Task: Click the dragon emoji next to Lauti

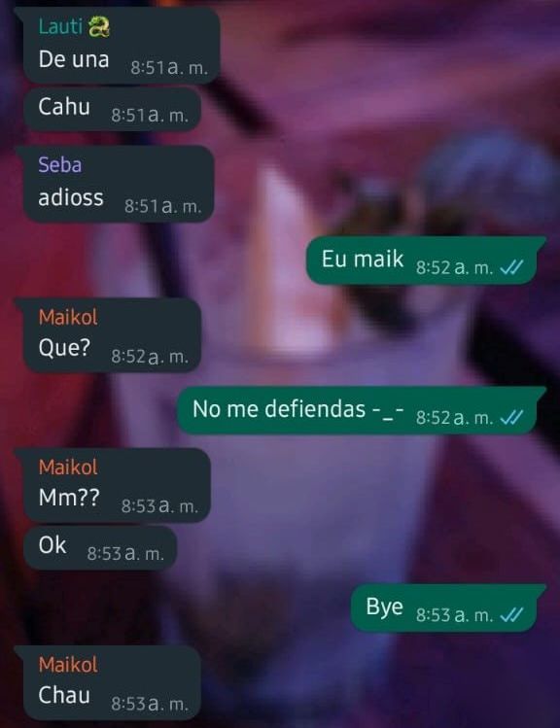Action: coord(99,26)
